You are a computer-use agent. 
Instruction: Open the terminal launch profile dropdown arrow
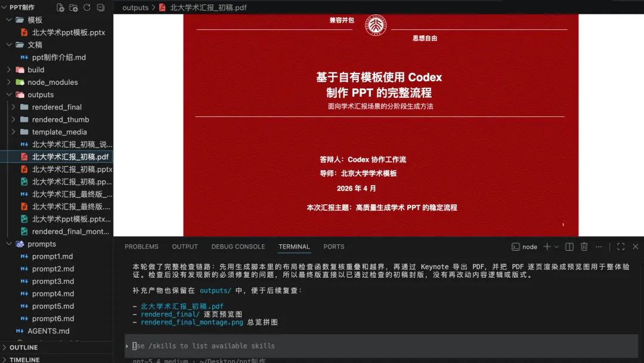(x=556, y=247)
